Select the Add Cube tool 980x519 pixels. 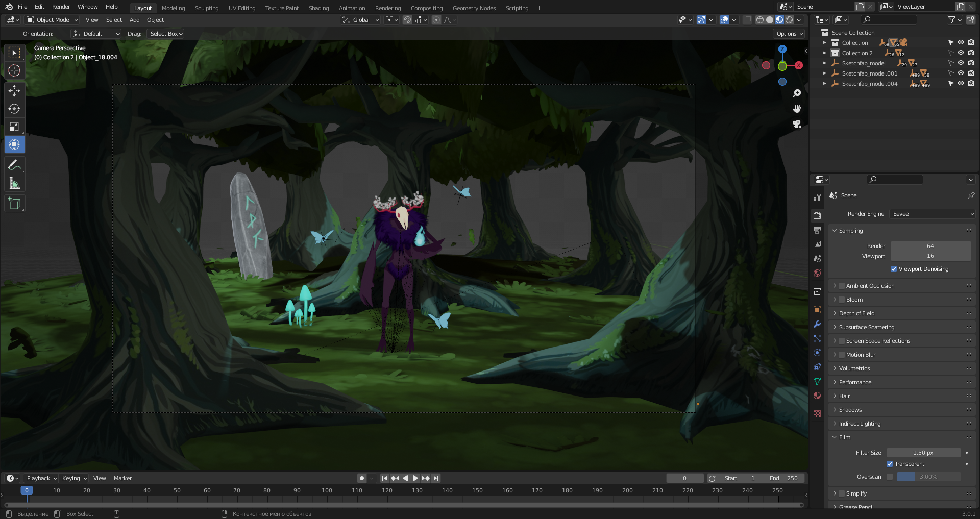tap(14, 204)
